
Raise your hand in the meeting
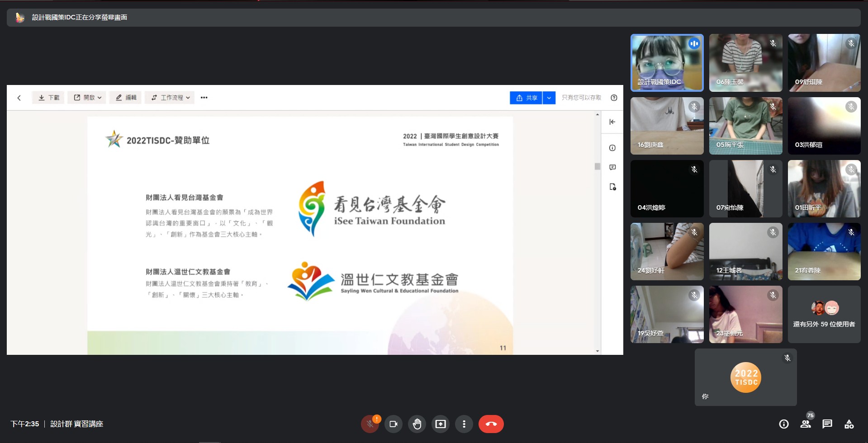pyautogui.click(x=417, y=424)
